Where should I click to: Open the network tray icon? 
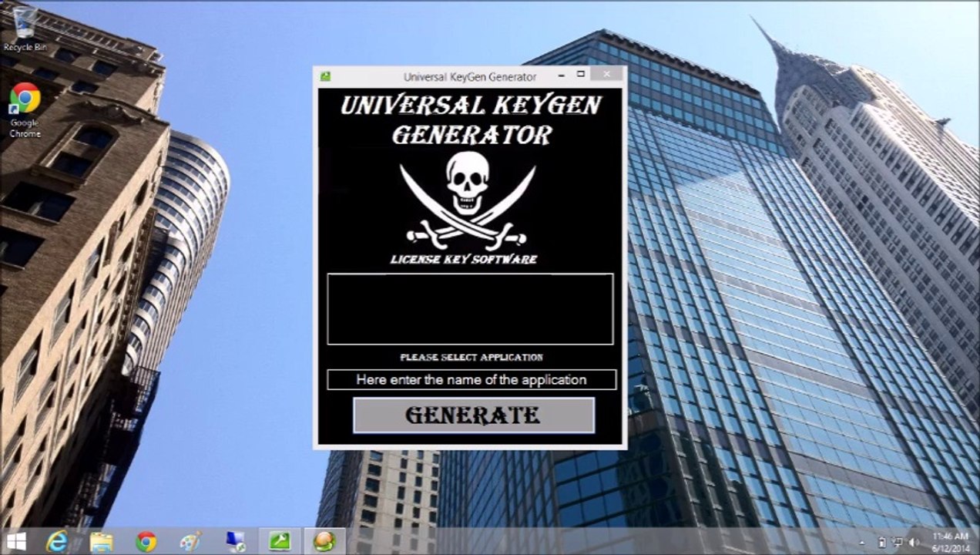pos(898,543)
